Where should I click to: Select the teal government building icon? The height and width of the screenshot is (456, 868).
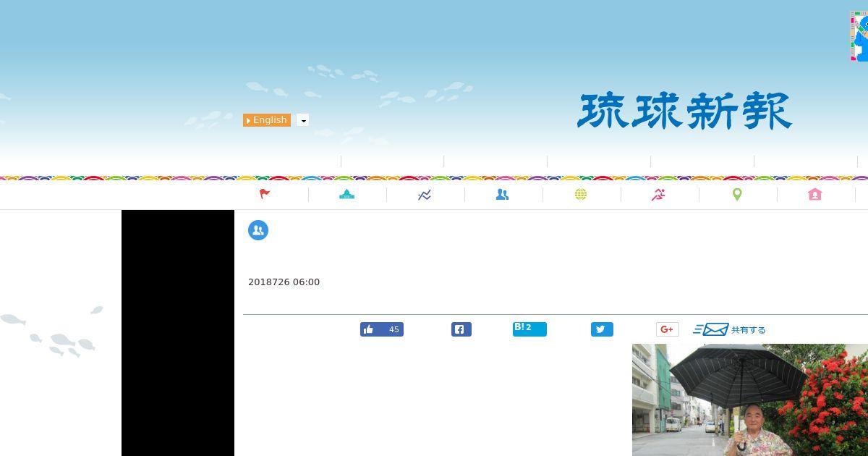pos(347,194)
